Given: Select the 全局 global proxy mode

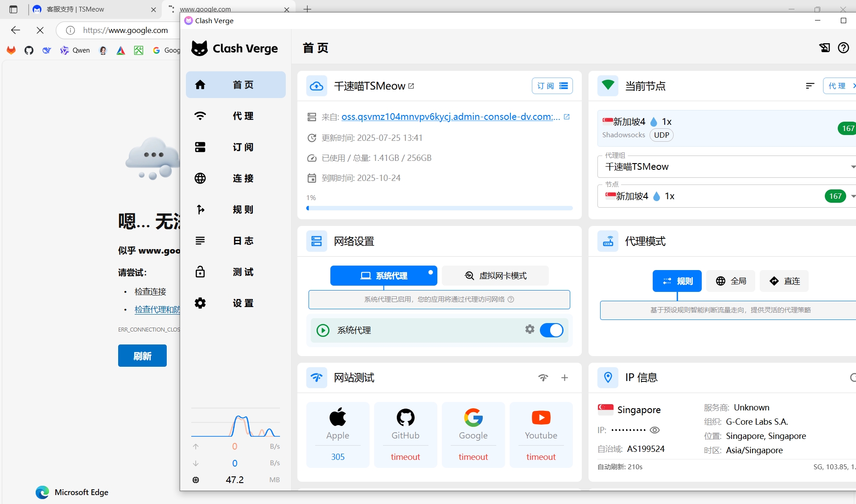Looking at the screenshot, I should 731,281.
